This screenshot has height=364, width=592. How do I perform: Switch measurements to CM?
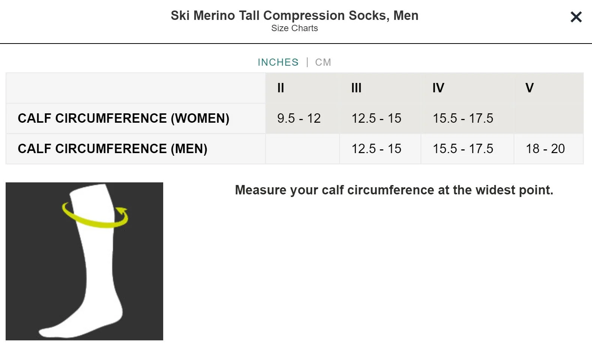(323, 62)
